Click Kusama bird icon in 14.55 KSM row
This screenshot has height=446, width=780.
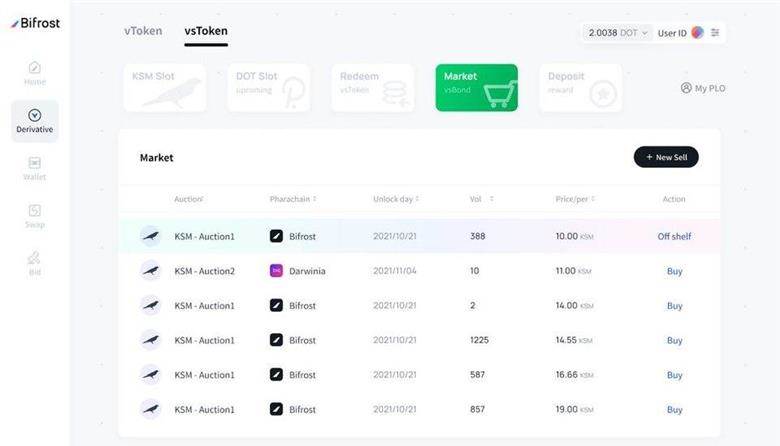point(150,340)
